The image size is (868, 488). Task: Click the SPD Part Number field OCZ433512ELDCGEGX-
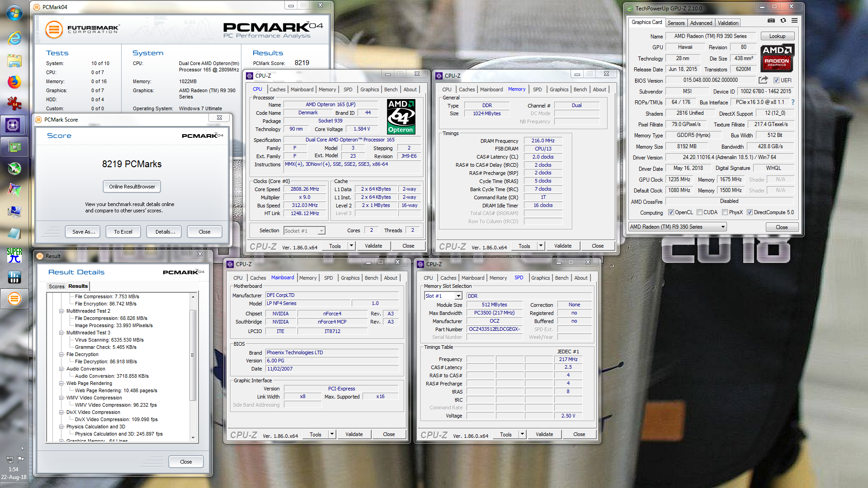pyautogui.click(x=494, y=329)
